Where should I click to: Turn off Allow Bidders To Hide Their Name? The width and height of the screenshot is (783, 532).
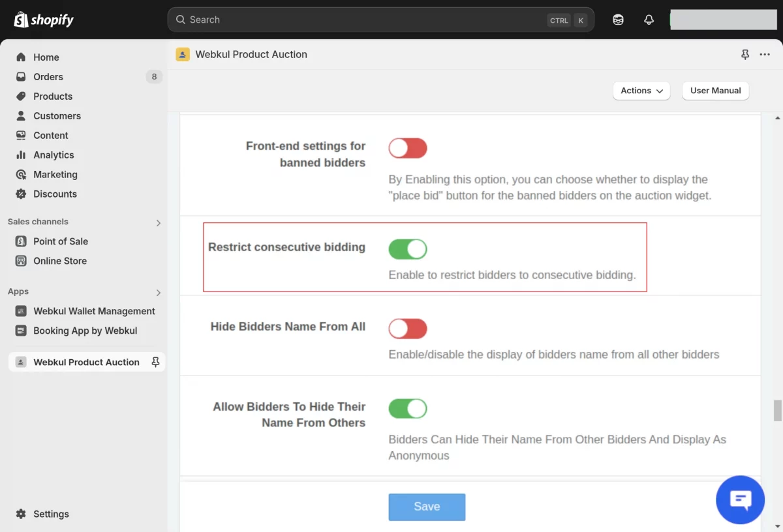408,408
